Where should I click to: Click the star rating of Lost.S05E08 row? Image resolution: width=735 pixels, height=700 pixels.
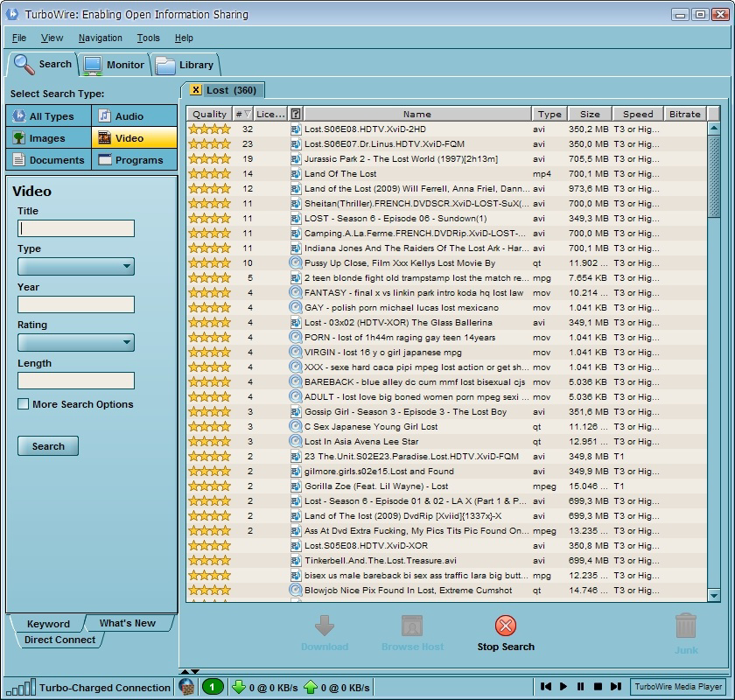(209, 546)
